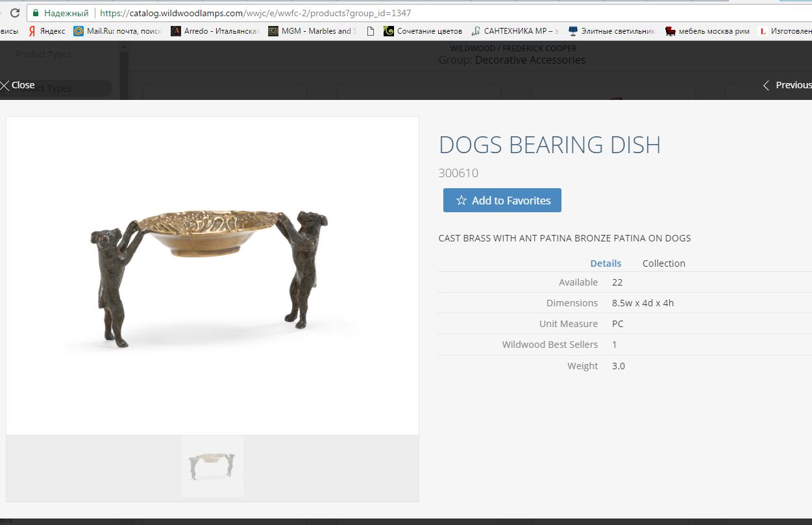Open the blank page bookmark icon
The height and width of the screenshot is (525, 812).
[371, 31]
